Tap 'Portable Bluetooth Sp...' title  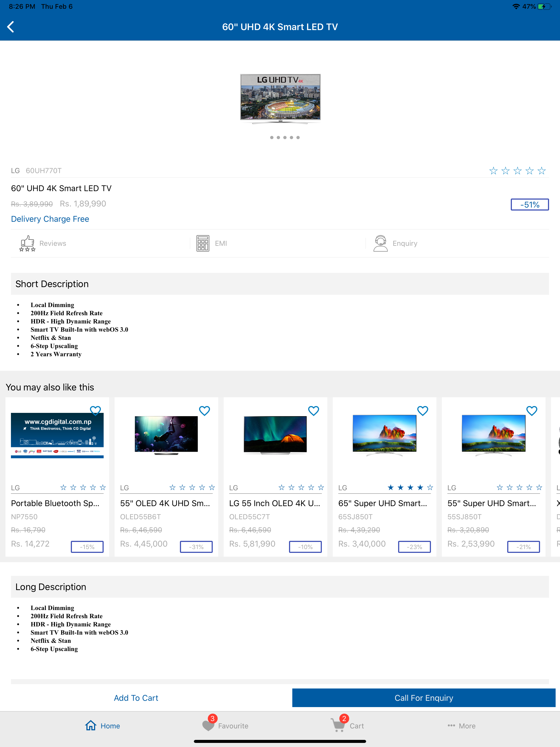click(x=55, y=503)
